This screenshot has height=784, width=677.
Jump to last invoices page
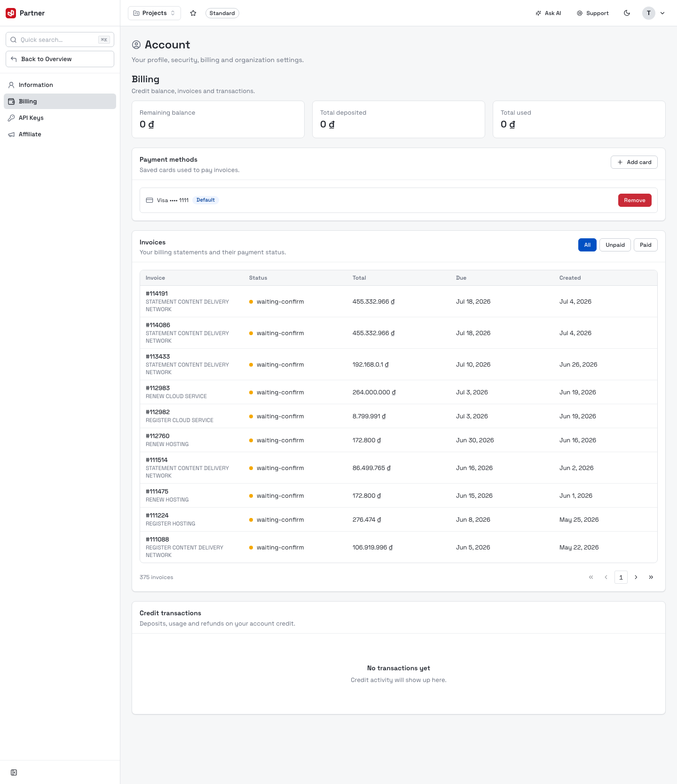651,577
